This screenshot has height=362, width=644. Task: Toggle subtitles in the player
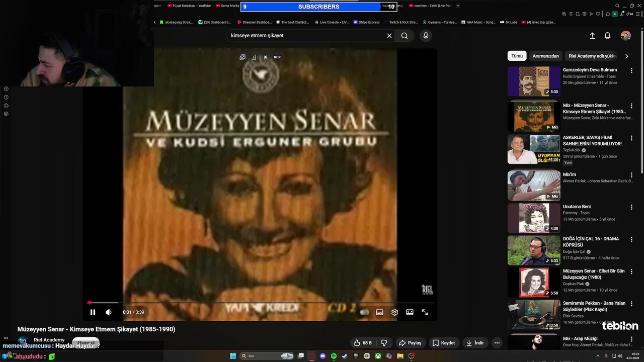pos(379,312)
